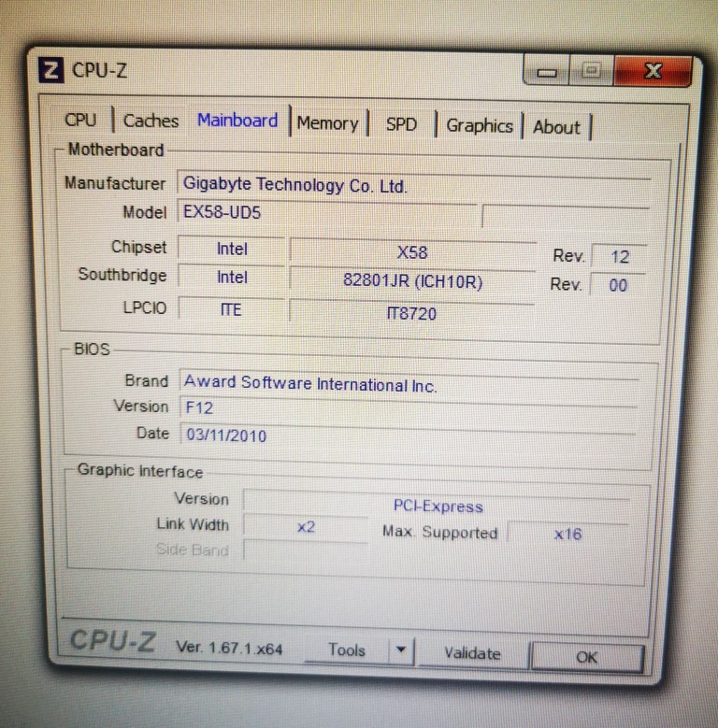Click the Southbridge value 82801JR (ICH10R)
The image size is (718, 728).
[412, 281]
